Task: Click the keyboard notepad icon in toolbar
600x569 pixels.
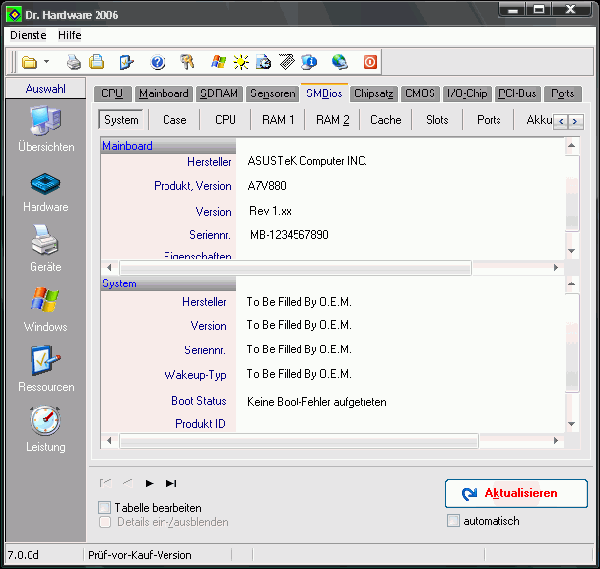Action: (287, 62)
